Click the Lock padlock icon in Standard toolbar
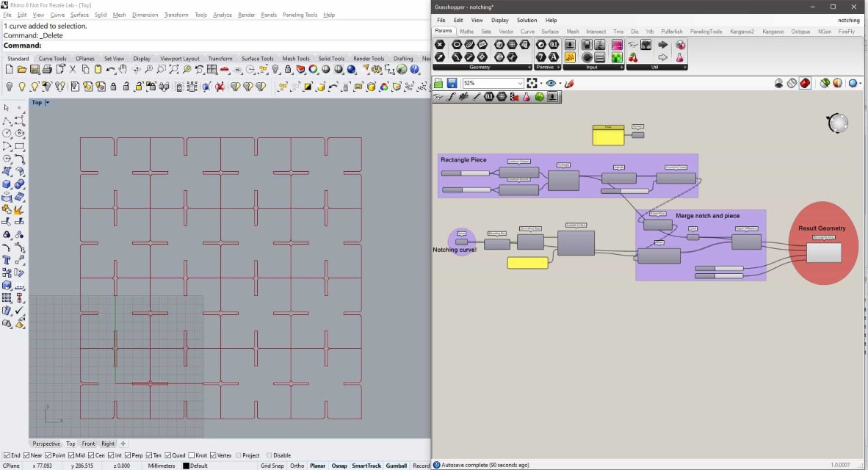This screenshot has height=470, width=868. pos(289,69)
